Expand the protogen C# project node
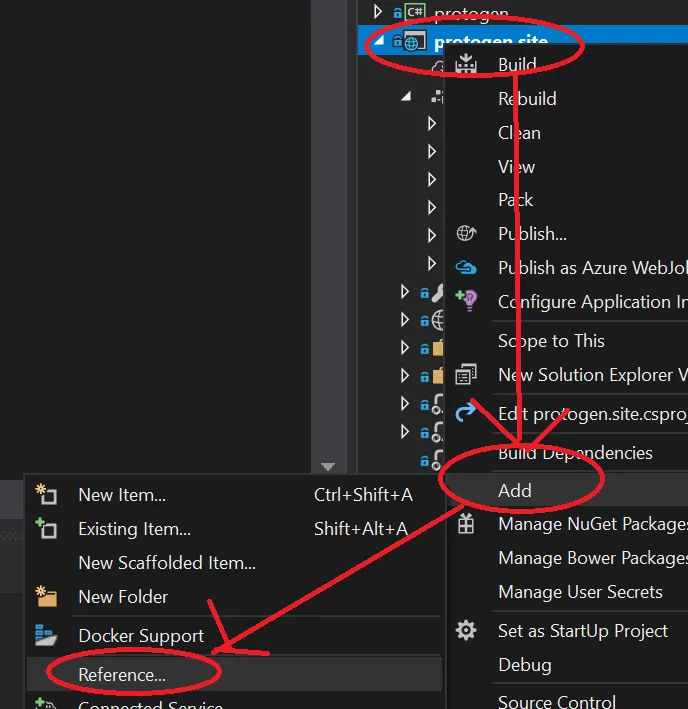The height and width of the screenshot is (709, 688). [377, 11]
